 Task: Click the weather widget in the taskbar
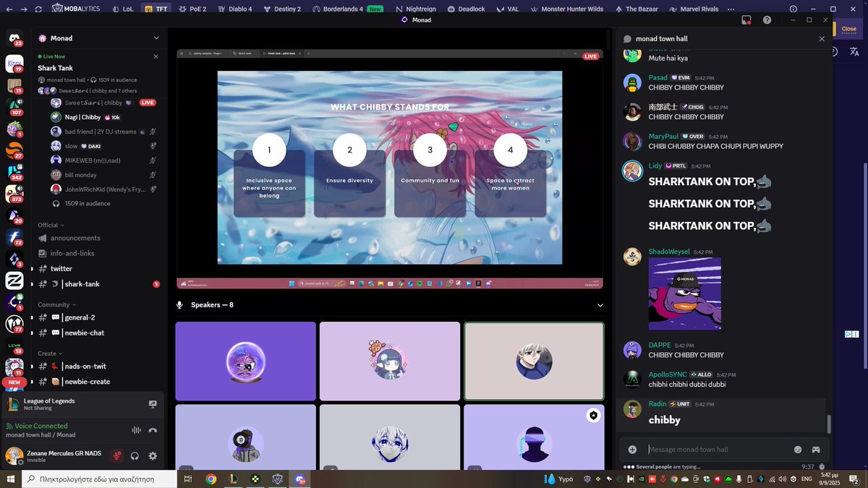pos(561,479)
